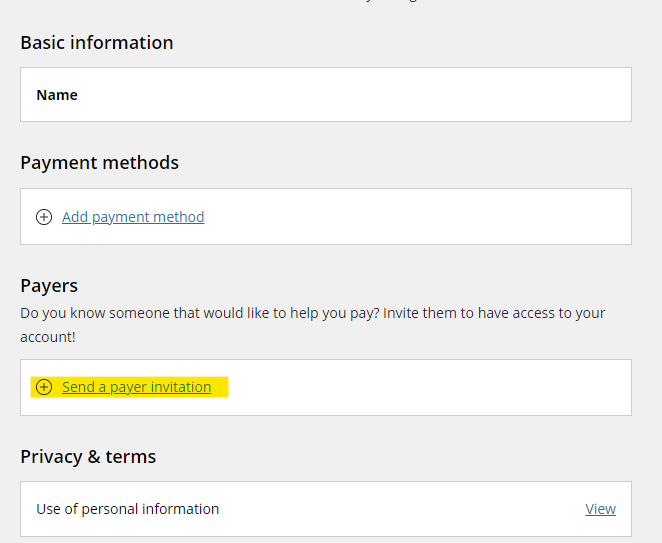
Task: Click the word 'account!' under Payers
Action: point(48,337)
